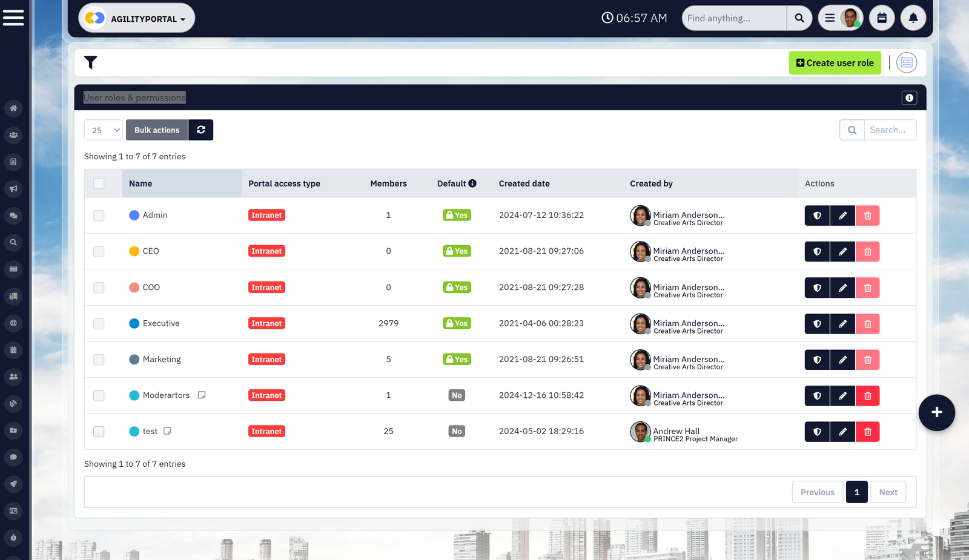Delete the test role with trash icon
The image size is (969, 560).
[x=867, y=432]
